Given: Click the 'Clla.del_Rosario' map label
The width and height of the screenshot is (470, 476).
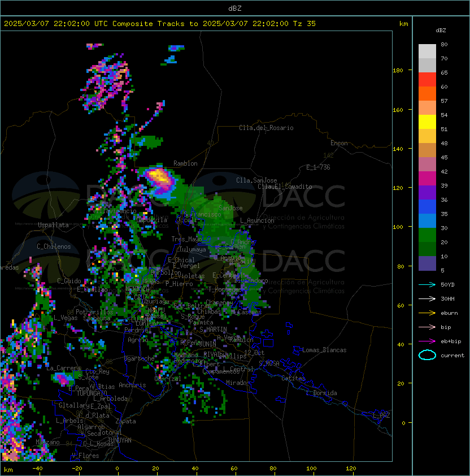Looking at the screenshot, I should click(x=266, y=128).
